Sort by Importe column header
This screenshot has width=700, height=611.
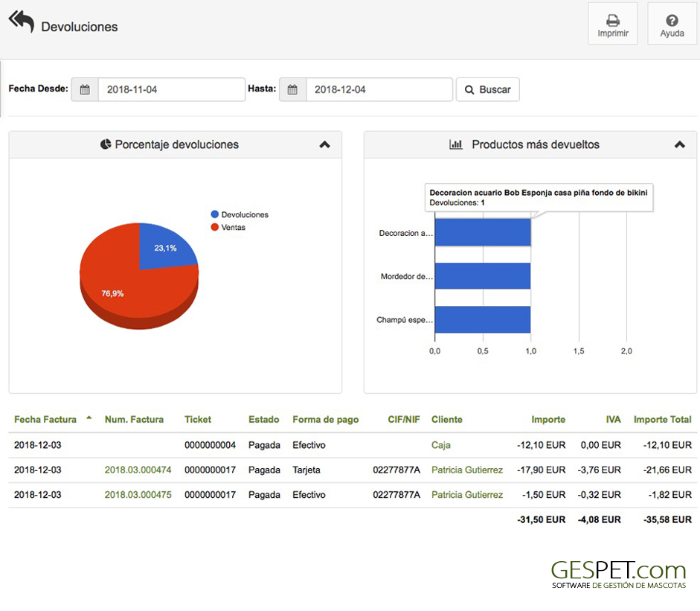[548, 420]
